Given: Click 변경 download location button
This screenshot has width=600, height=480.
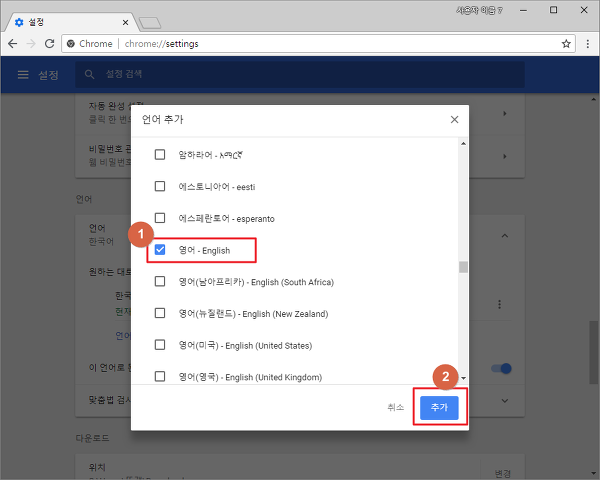Looking at the screenshot, I should (x=502, y=473).
